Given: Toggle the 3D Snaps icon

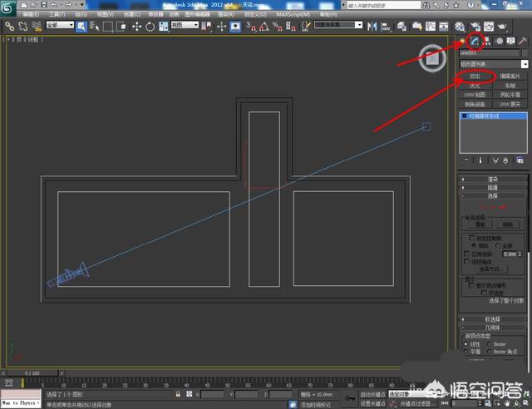Looking at the screenshot, I should pos(251,26).
